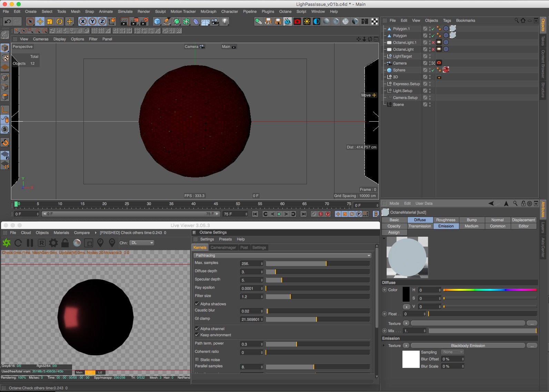Select the Sphere object in Object Manager

click(x=399, y=70)
